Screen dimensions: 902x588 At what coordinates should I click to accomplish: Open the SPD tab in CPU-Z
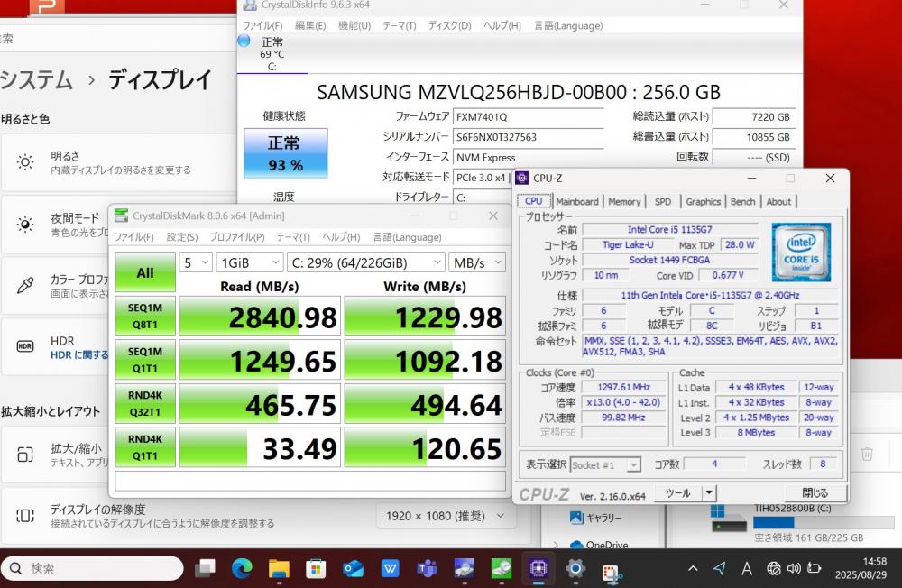click(663, 202)
